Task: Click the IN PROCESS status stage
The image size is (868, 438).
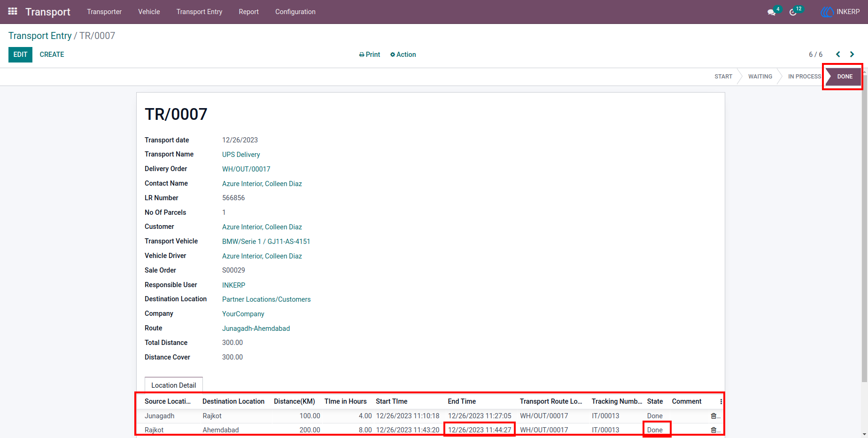Action: (x=804, y=77)
